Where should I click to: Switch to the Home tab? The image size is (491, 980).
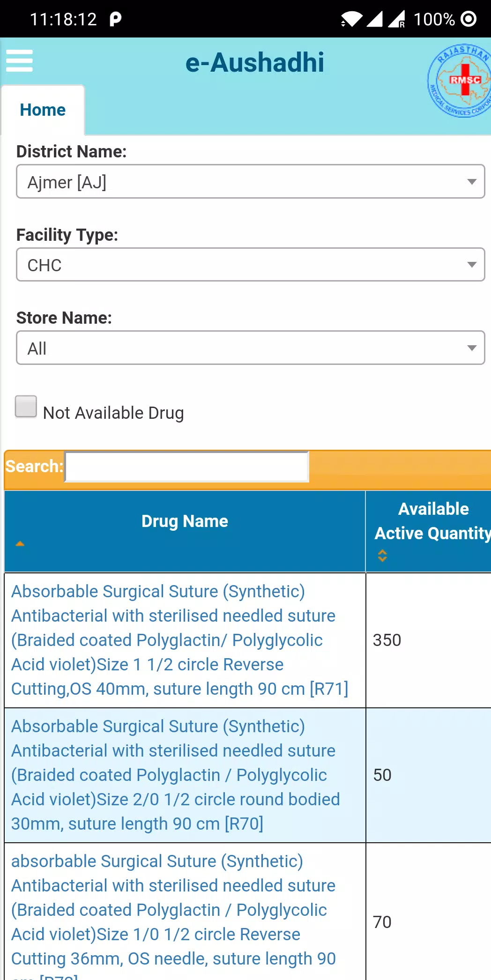point(43,110)
